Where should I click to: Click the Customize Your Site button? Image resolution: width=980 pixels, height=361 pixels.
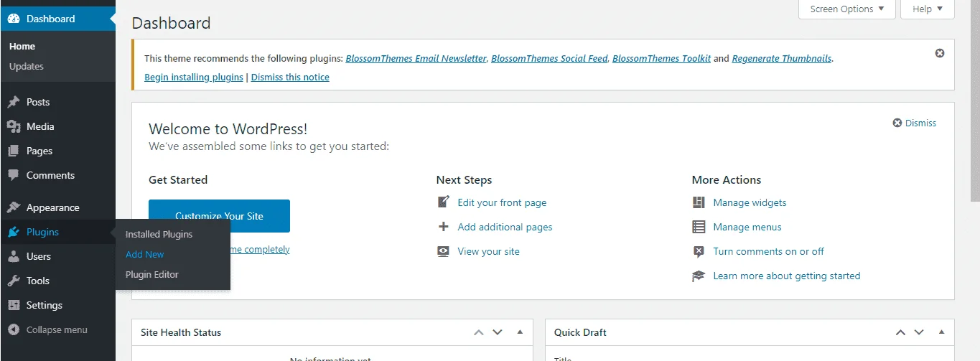tap(219, 216)
